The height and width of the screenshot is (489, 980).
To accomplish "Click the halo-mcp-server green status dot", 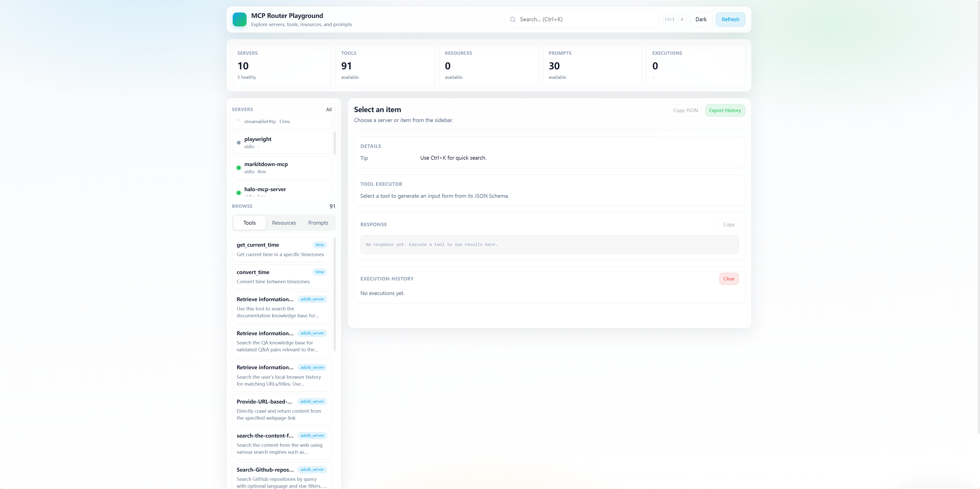I will click(x=239, y=193).
